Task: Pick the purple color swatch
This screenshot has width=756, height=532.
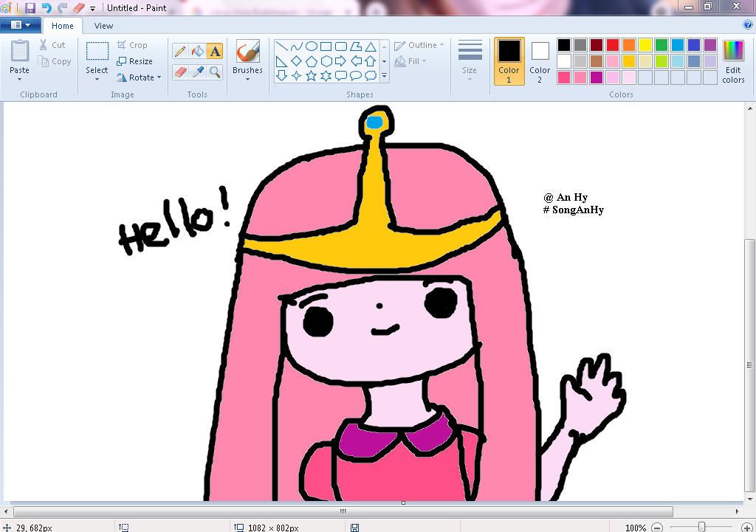Action: [x=709, y=45]
